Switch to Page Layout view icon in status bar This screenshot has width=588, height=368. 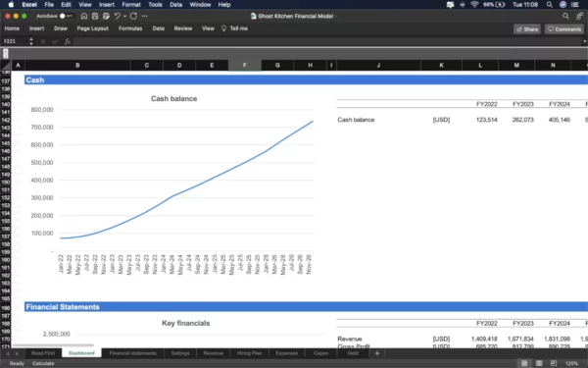539,363
